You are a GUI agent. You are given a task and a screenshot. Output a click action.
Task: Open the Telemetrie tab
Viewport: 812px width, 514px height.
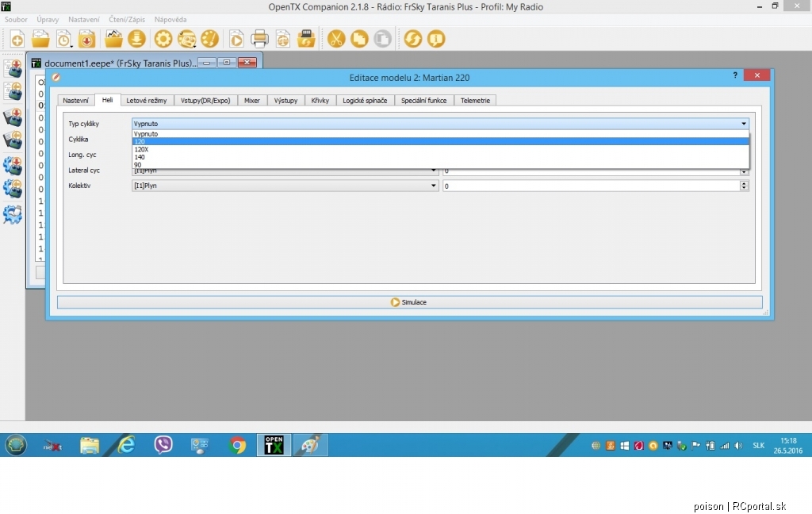coord(476,101)
